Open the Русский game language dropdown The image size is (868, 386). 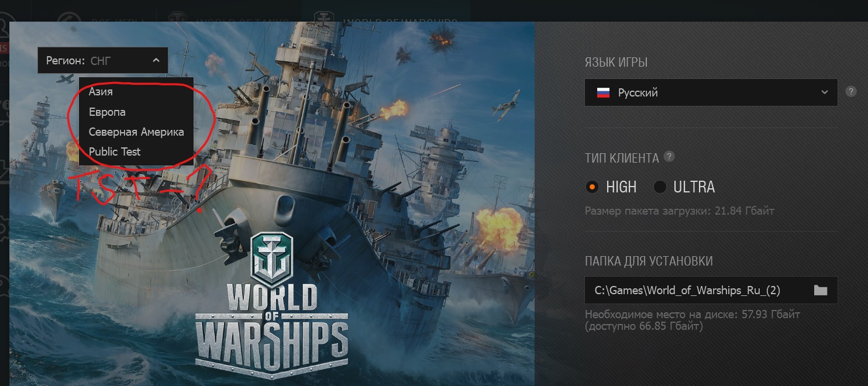pyautogui.click(x=711, y=92)
